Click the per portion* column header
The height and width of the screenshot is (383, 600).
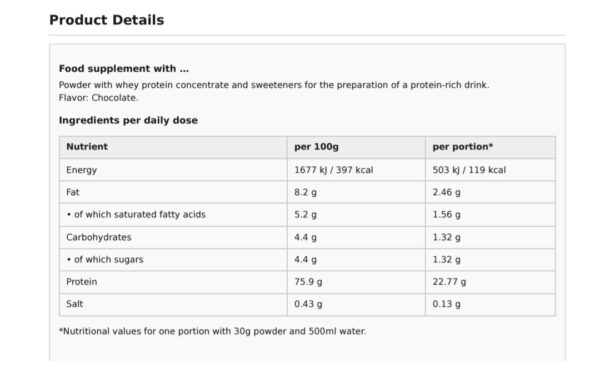(x=463, y=147)
